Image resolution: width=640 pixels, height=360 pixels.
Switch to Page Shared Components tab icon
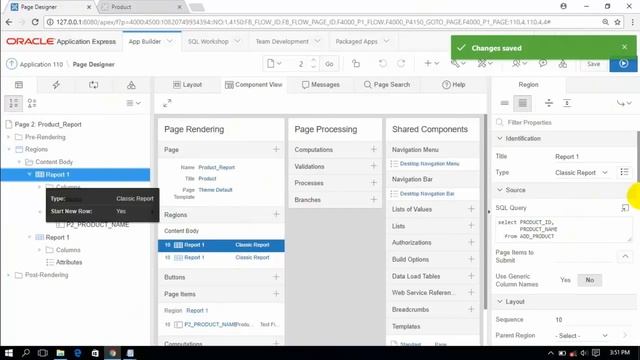(x=131, y=85)
